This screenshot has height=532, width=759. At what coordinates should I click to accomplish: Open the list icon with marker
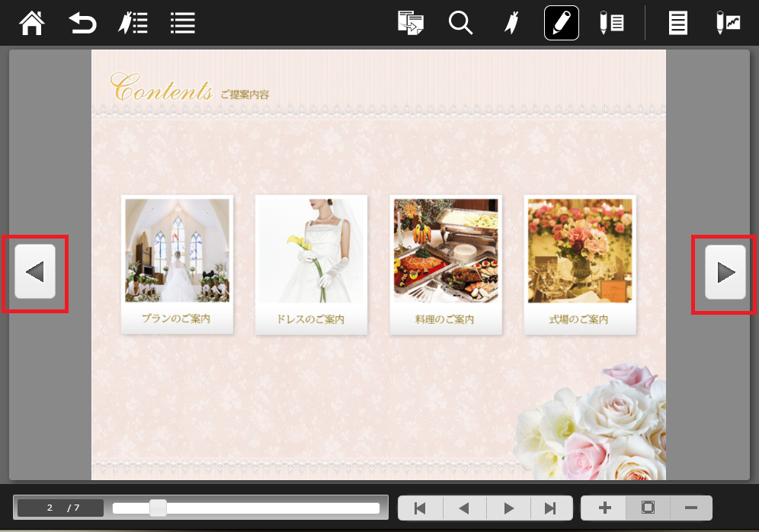(133, 23)
